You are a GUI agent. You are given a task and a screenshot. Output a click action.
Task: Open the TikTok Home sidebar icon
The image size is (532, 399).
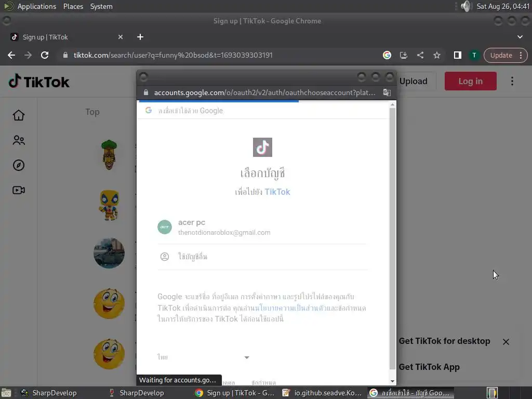pyautogui.click(x=19, y=115)
